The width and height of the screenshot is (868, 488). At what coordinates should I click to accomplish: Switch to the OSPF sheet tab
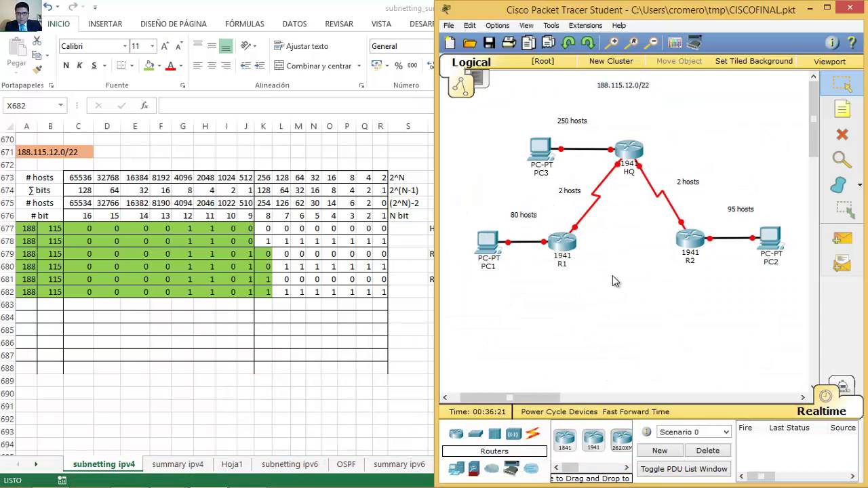tap(347, 464)
